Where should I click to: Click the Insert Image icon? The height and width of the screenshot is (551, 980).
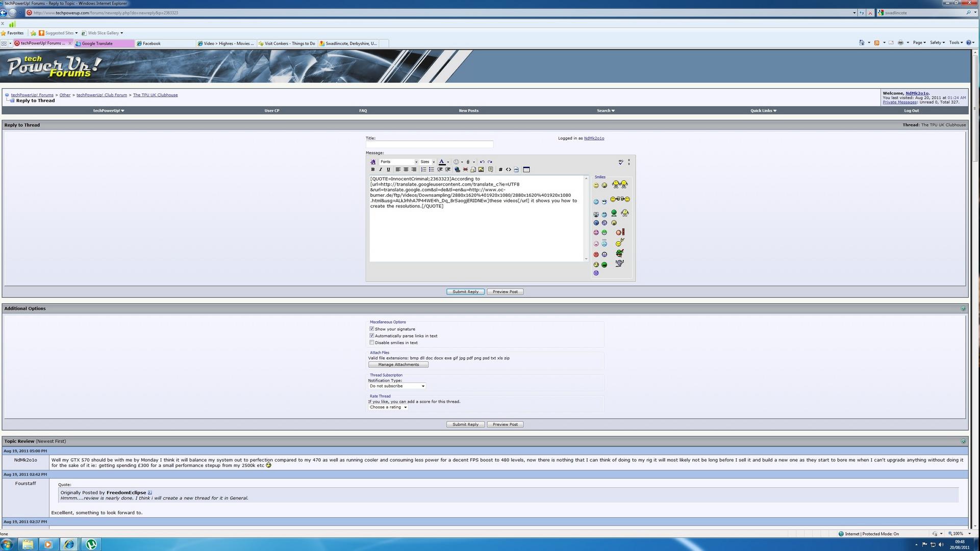481,169
